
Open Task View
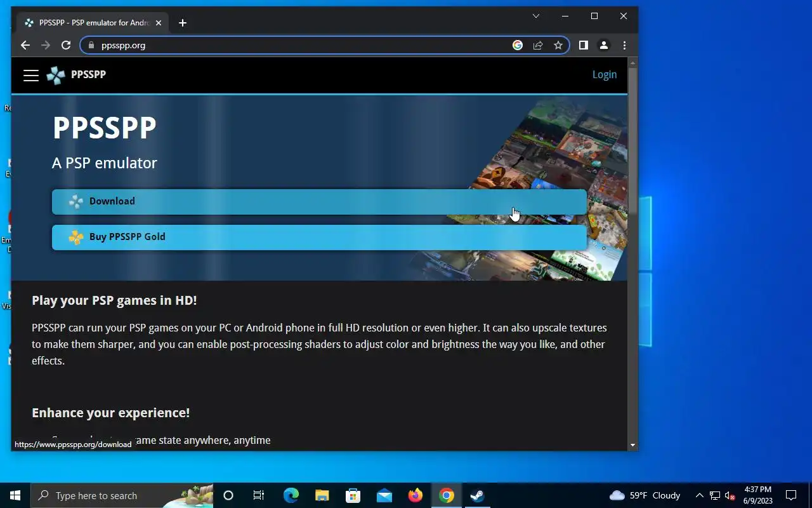pyautogui.click(x=259, y=495)
